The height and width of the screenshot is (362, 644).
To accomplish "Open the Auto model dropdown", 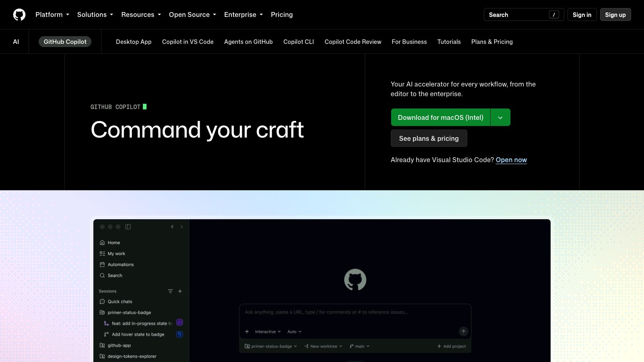I will [294, 332].
